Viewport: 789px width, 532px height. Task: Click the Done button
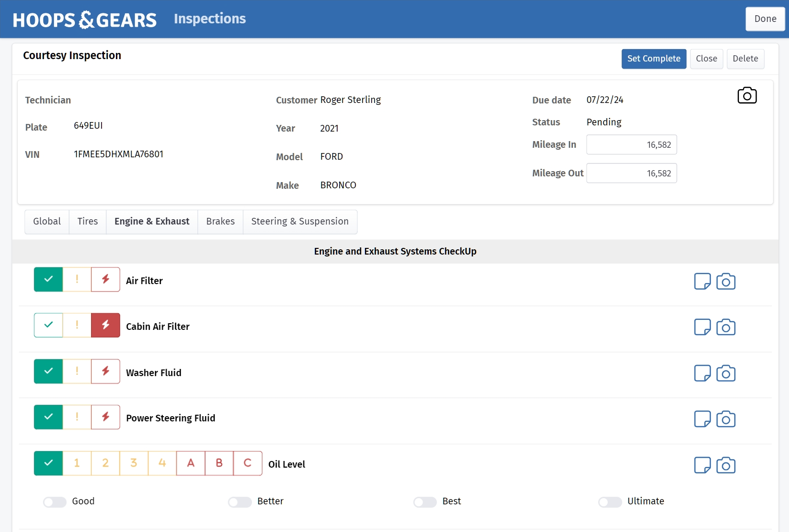pyautogui.click(x=765, y=19)
